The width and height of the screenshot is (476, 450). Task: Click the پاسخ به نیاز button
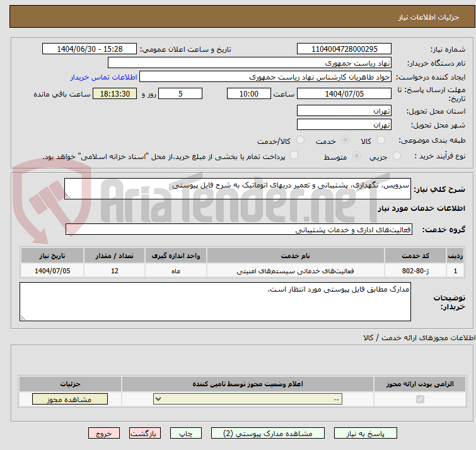coord(366,434)
